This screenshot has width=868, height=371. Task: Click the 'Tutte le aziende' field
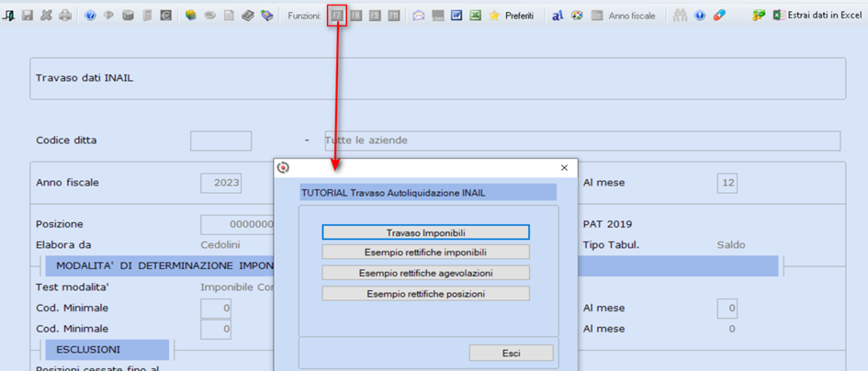point(581,141)
